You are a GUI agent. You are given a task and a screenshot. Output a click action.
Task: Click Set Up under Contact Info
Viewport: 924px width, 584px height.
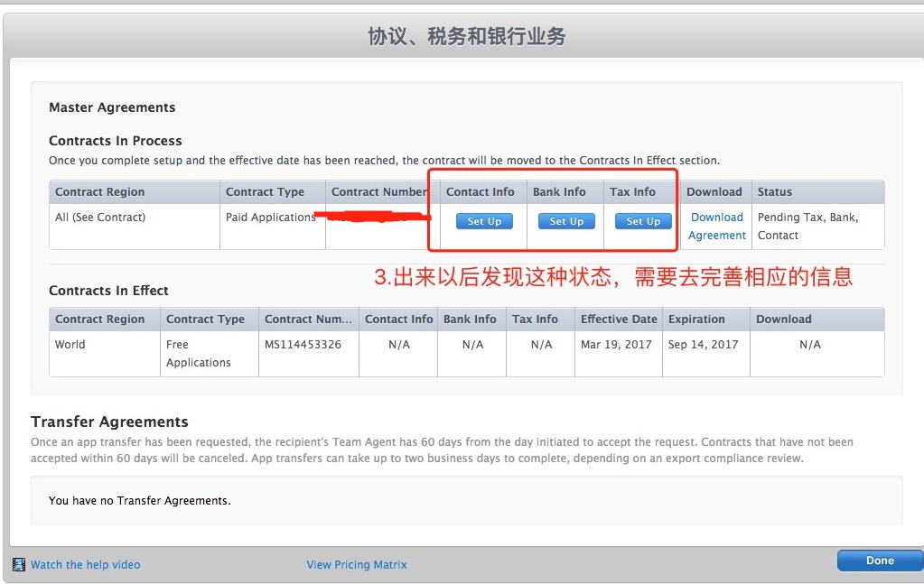(x=484, y=221)
